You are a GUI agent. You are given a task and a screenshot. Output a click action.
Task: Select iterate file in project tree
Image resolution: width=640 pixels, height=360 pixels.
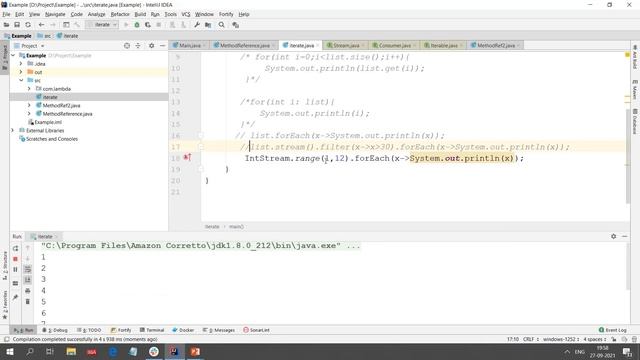(50, 97)
